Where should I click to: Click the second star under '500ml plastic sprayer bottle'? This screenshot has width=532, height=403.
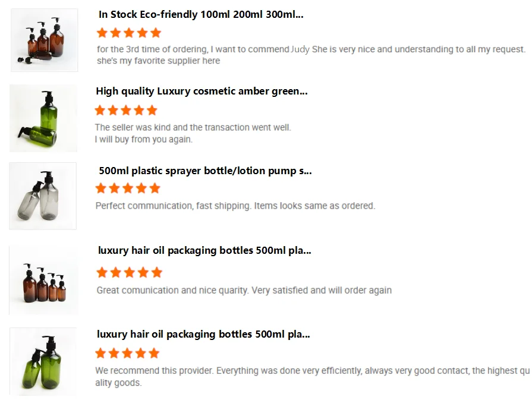114,188
